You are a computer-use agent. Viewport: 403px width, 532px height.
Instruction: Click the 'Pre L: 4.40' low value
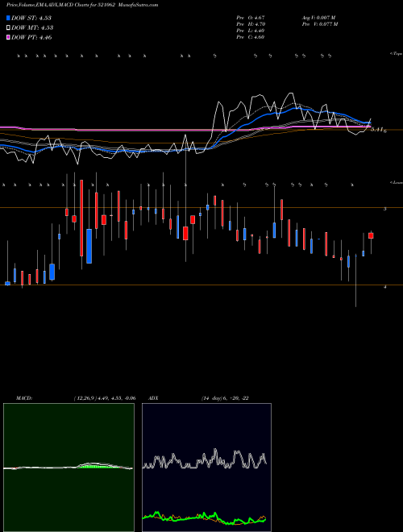[251, 31]
